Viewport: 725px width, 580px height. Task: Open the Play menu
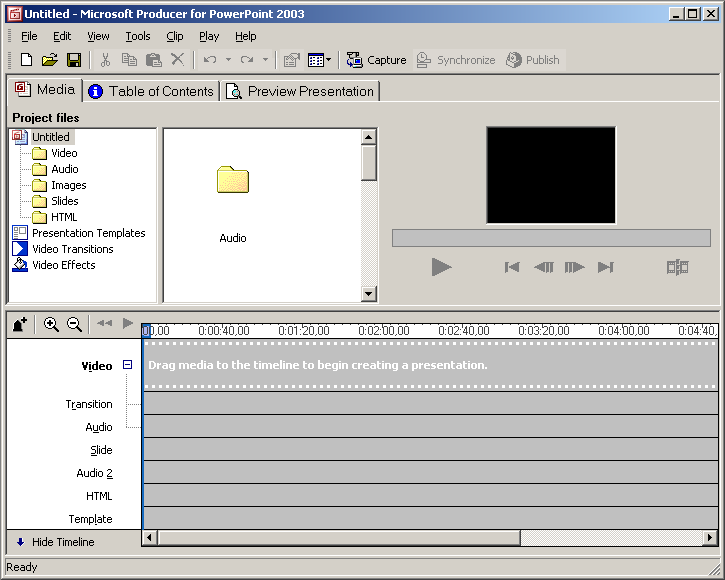coord(209,36)
